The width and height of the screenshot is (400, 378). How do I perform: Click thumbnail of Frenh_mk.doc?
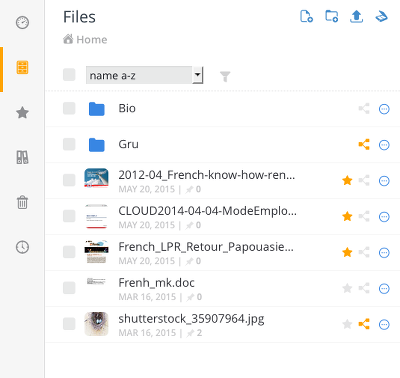click(x=96, y=282)
